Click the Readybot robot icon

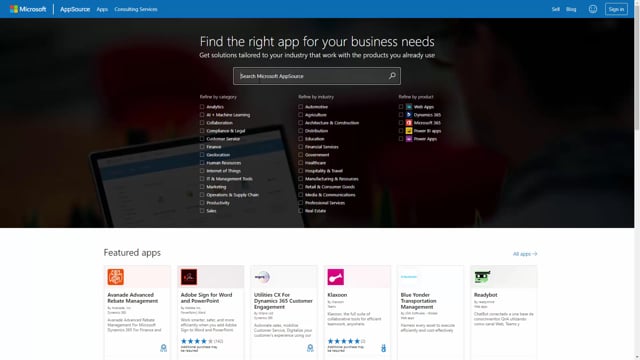pos(482,277)
